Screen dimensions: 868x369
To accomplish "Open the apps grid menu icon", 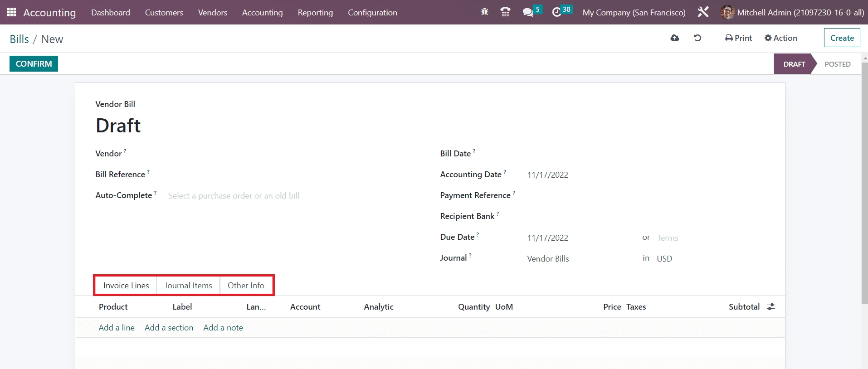I will tap(12, 12).
